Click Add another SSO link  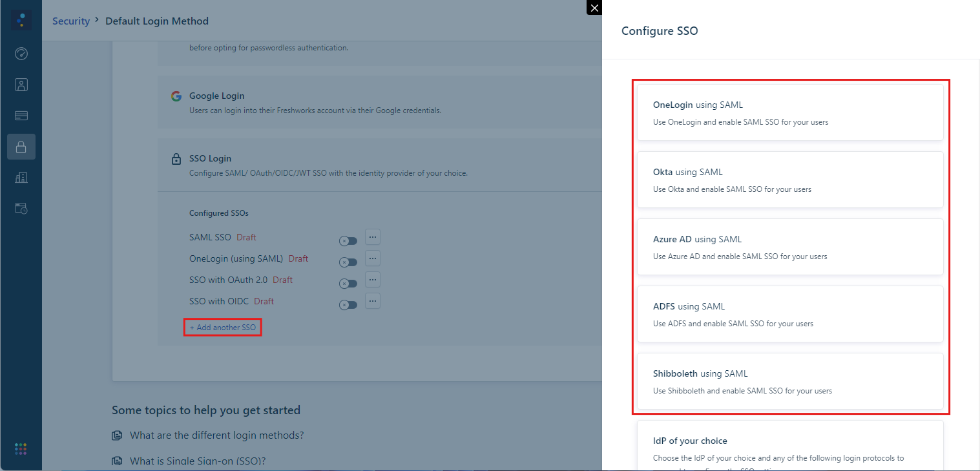coord(223,328)
